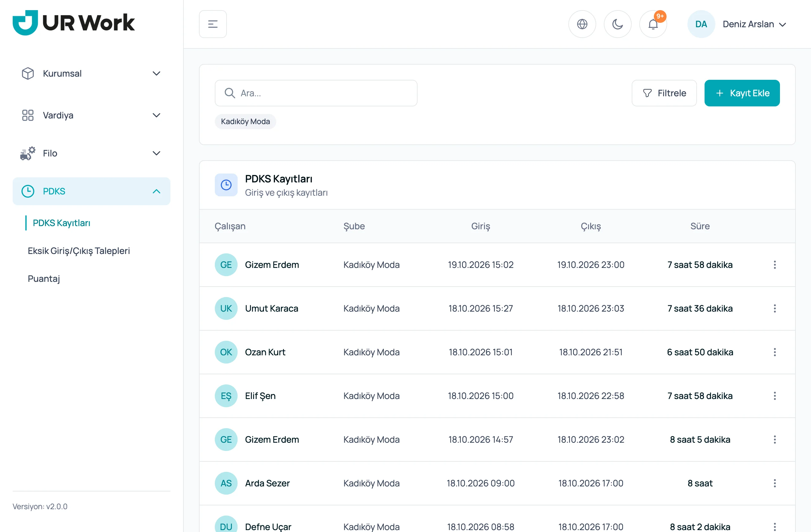Select the Elif Şen employee name
This screenshot has width=811, height=532.
[260, 396]
